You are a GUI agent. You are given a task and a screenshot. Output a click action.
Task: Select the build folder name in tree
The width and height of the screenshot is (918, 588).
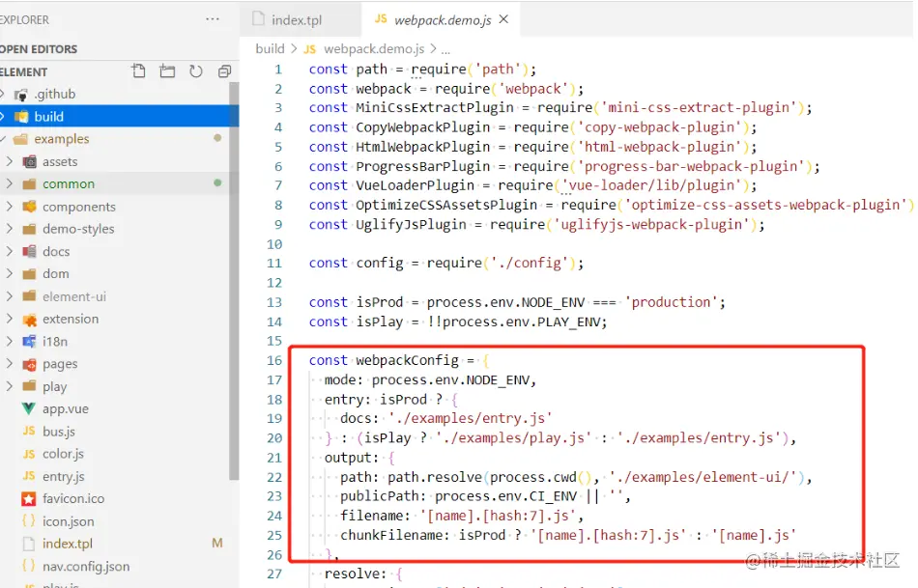click(48, 117)
